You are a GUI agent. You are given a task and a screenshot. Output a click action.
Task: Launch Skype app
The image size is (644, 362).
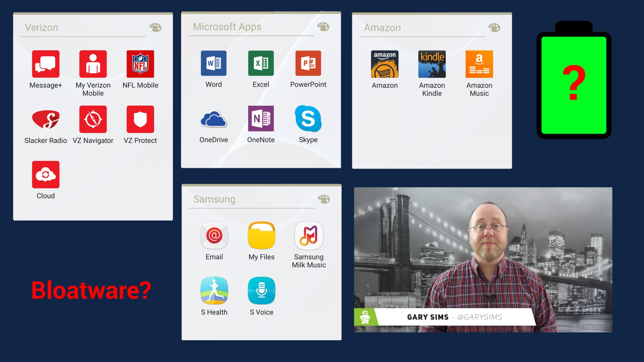pos(308,119)
